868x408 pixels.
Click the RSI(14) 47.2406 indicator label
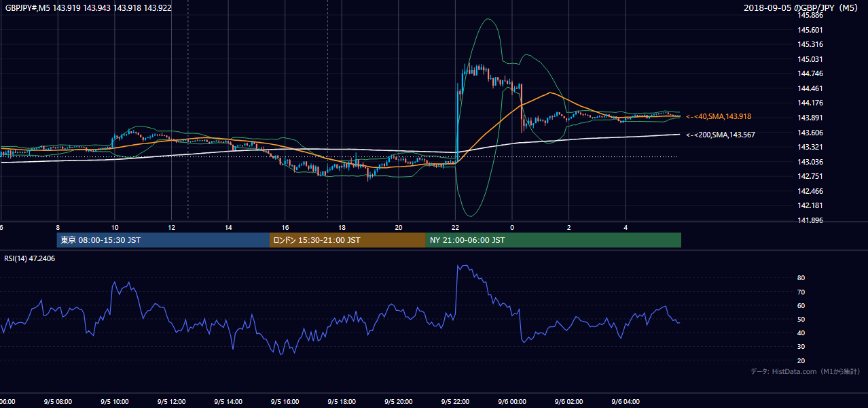click(x=30, y=258)
